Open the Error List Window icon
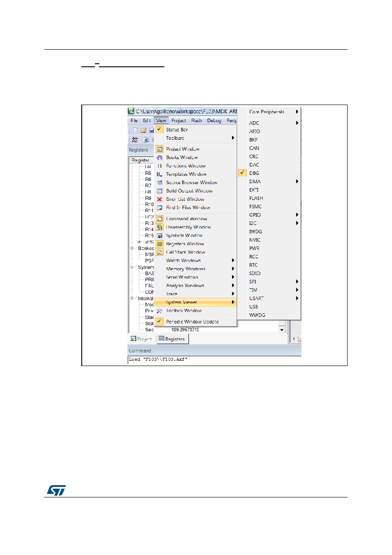 pos(160,199)
